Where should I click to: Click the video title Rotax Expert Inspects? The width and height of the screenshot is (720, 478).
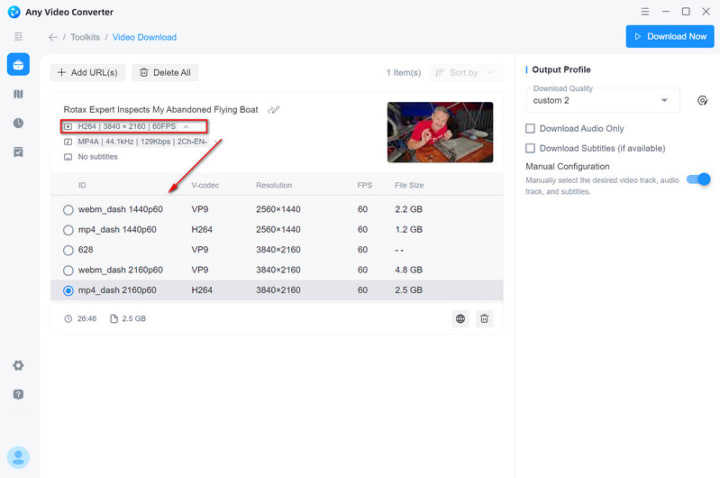(x=161, y=109)
